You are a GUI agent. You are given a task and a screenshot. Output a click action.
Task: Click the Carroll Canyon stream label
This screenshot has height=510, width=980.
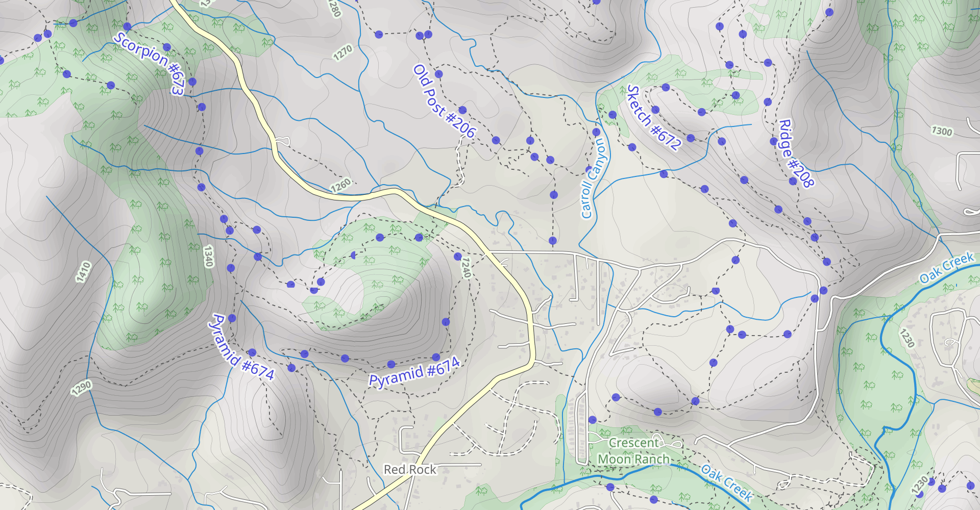click(x=594, y=178)
